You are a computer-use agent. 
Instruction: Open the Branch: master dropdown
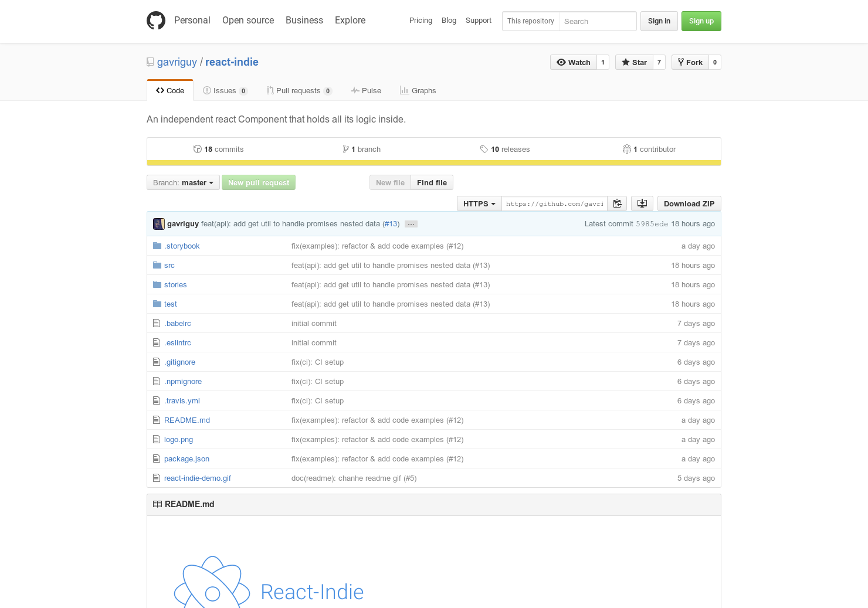(x=182, y=182)
